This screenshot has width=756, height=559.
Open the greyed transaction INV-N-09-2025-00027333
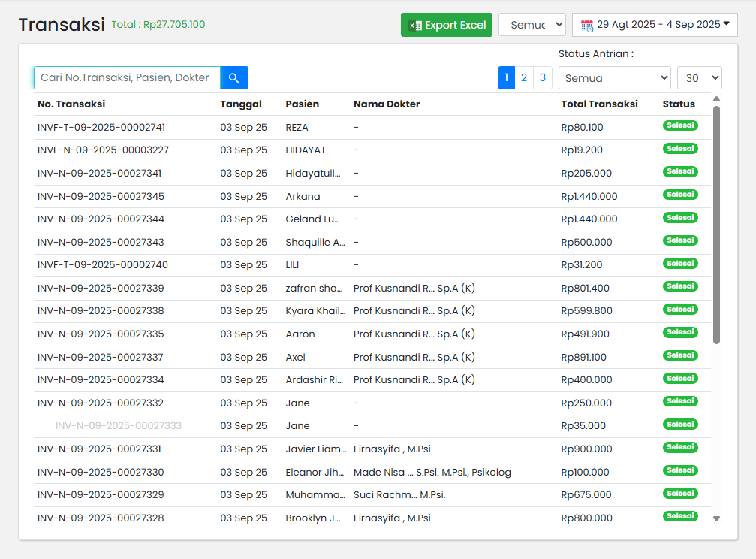coord(118,426)
